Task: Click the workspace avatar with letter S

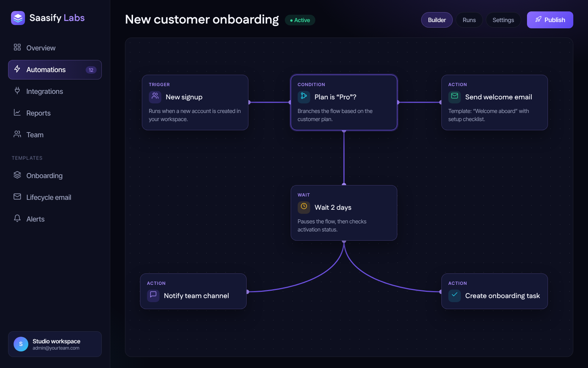Action: [21, 344]
